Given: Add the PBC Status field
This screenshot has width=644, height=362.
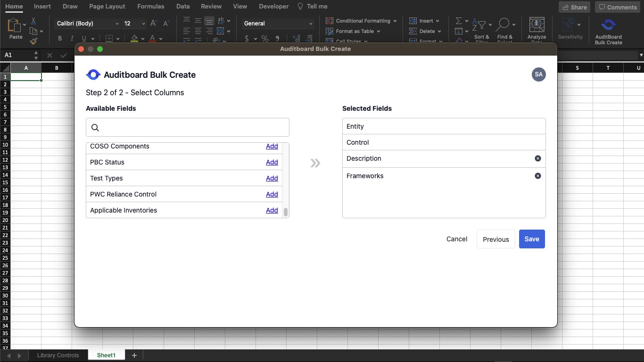Looking at the screenshot, I should [272, 162].
